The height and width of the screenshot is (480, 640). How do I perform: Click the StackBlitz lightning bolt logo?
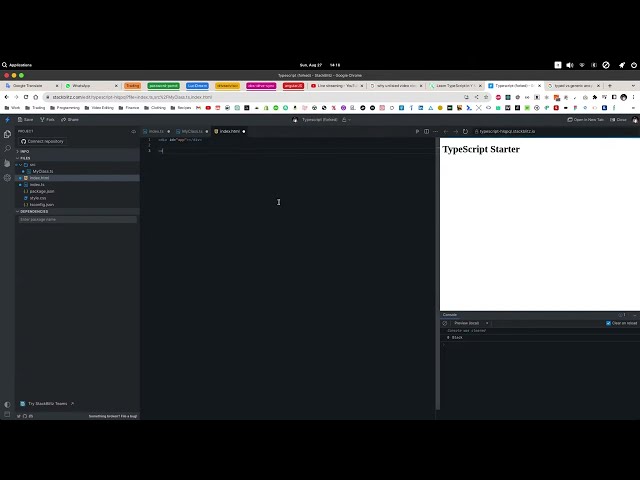click(x=7, y=120)
